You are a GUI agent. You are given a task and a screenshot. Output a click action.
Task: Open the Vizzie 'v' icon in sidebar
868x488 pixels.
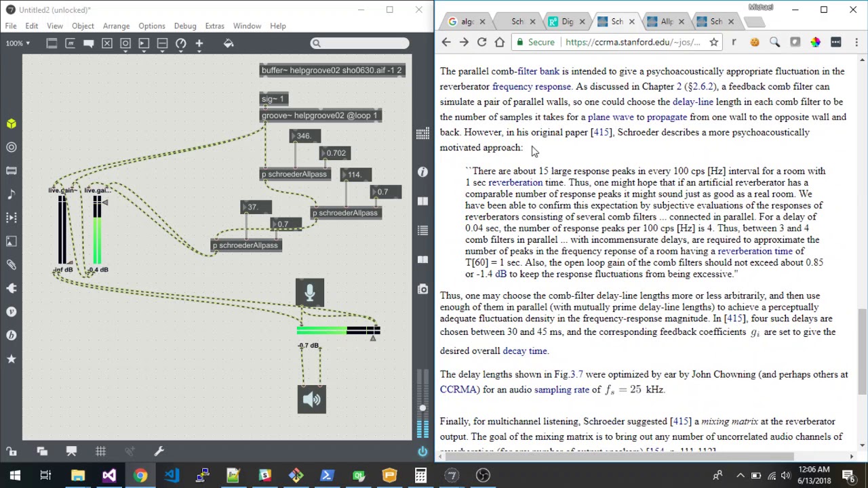12,312
